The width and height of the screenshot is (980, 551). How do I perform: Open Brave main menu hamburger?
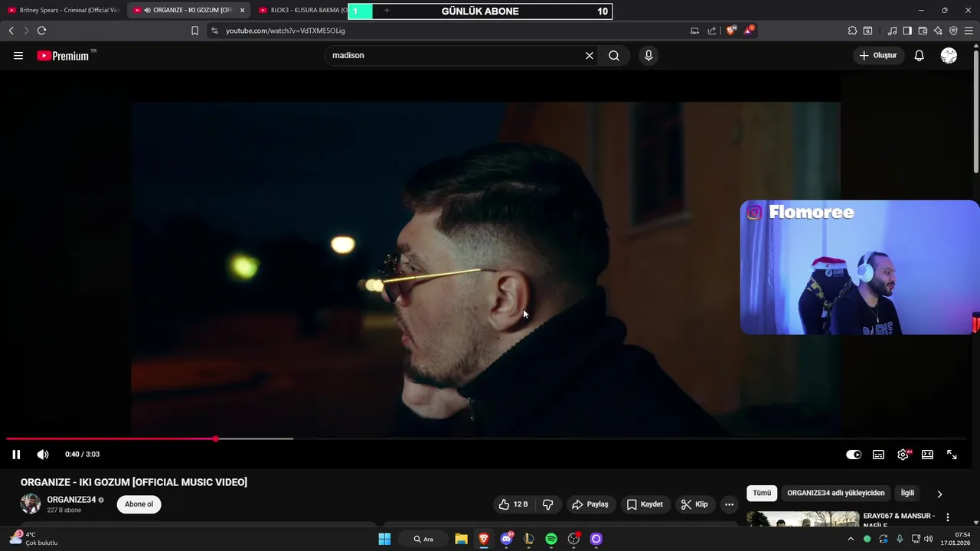pyautogui.click(x=969, y=31)
